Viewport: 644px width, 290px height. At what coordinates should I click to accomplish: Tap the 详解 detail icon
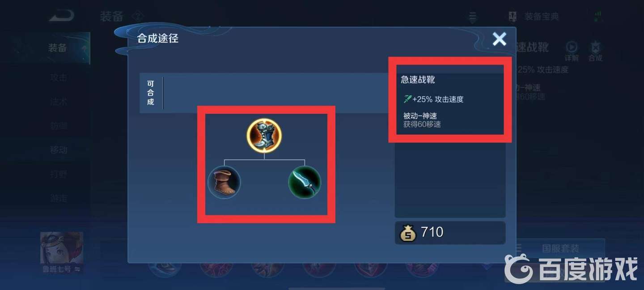tap(572, 51)
